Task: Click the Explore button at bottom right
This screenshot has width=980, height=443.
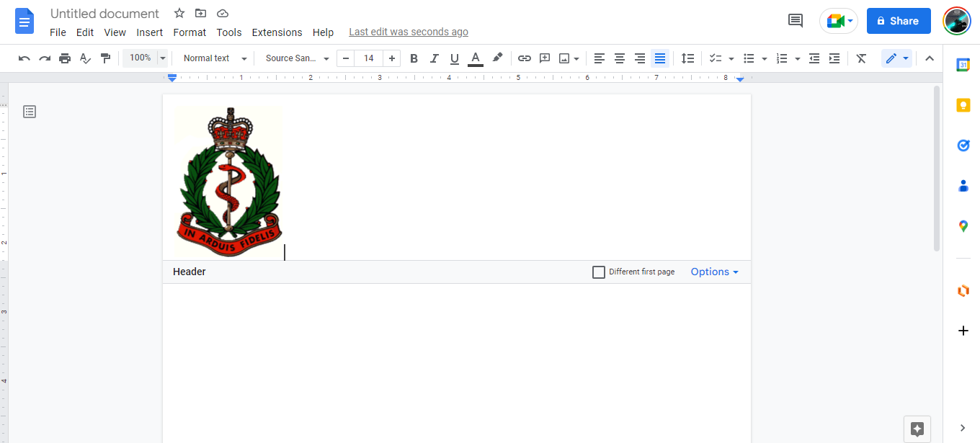Action: (x=917, y=429)
